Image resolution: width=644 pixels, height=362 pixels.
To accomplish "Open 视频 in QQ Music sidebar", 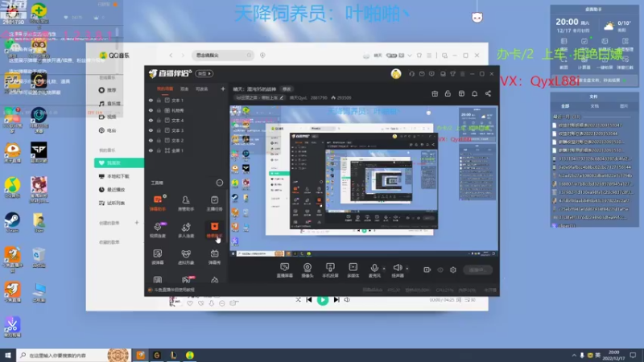I will pyautogui.click(x=108, y=117).
